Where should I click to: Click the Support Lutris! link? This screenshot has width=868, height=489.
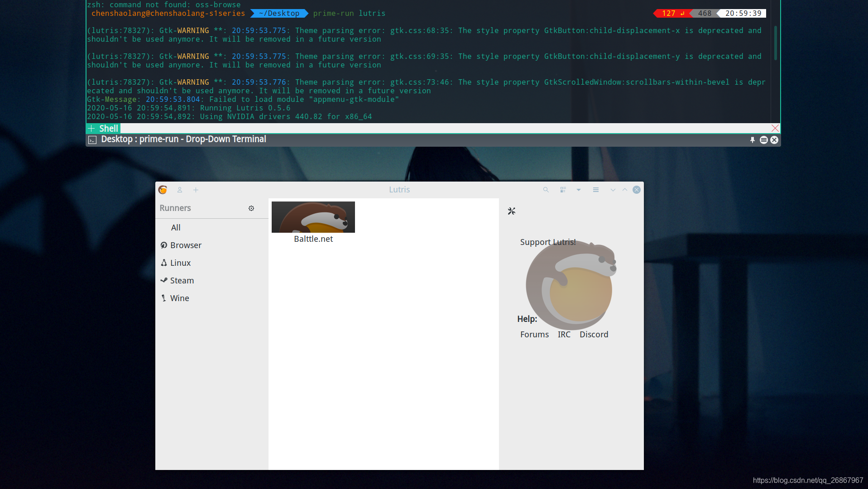(548, 242)
